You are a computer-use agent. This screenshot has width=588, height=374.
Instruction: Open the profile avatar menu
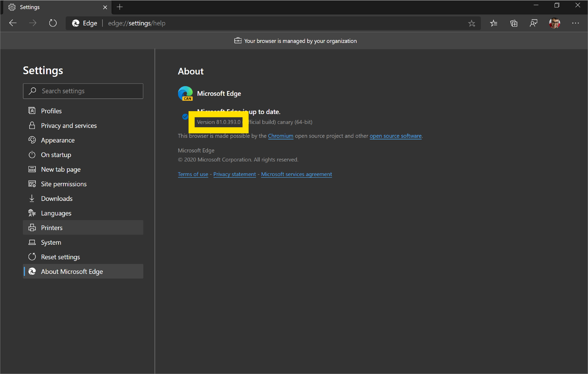point(555,23)
